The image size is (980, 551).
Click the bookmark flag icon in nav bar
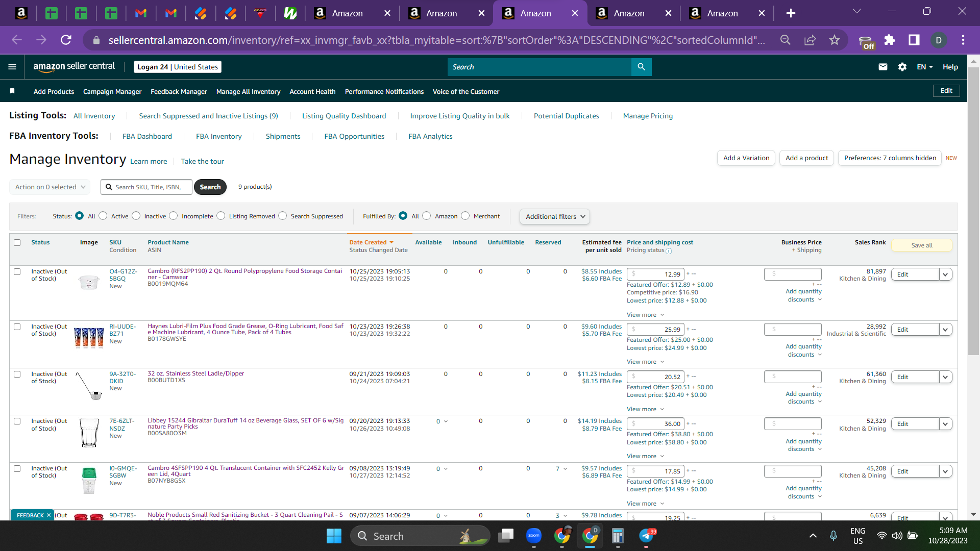coord(12,91)
